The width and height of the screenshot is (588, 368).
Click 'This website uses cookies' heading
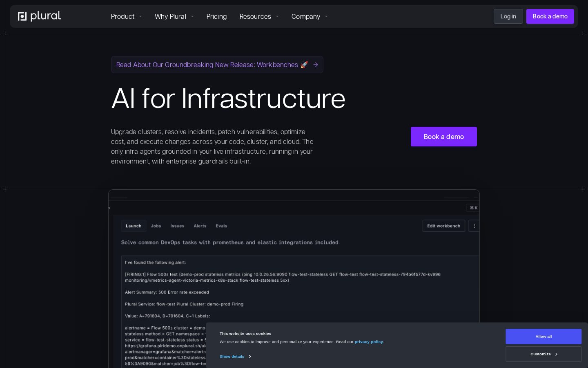pos(245,334)
